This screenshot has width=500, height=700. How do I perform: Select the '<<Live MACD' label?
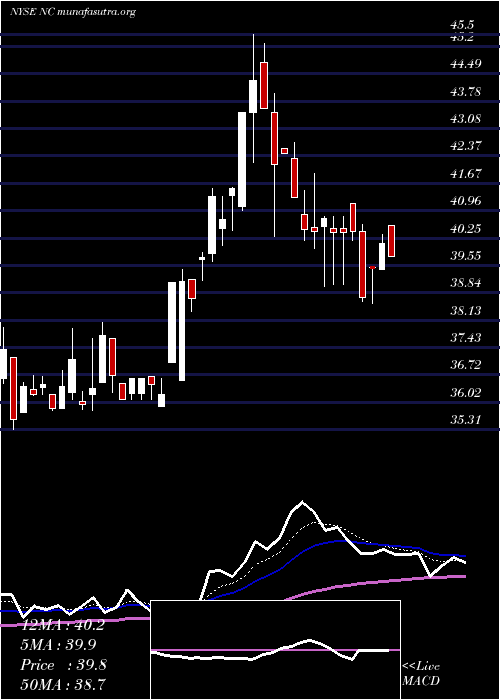coord(421,674)
